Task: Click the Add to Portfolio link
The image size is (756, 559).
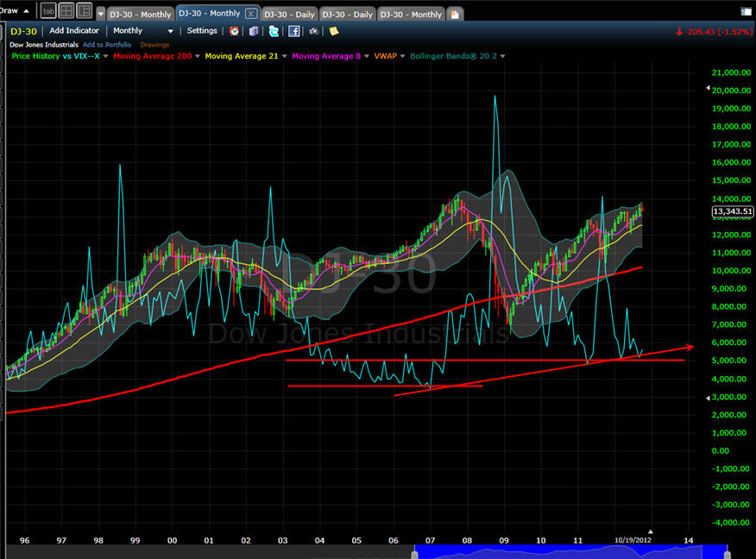Action: [107, 44]
